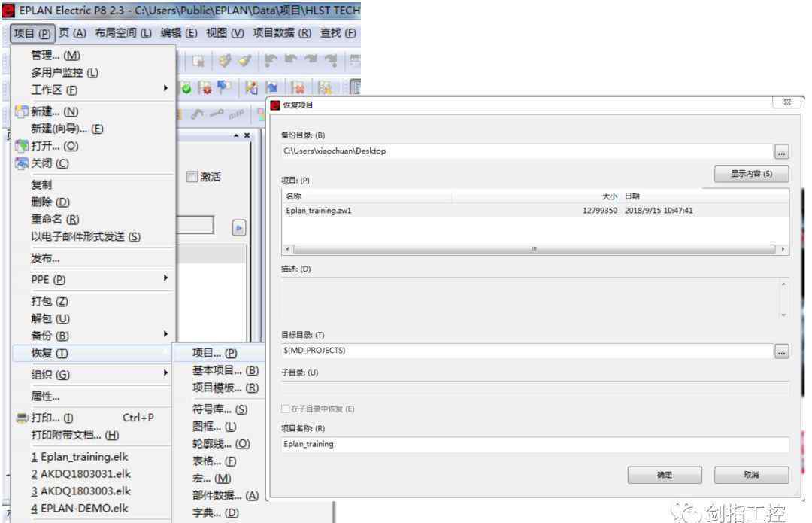Open the 视图 menu
The height and width of the screenshot is (523, 812).
225,32
